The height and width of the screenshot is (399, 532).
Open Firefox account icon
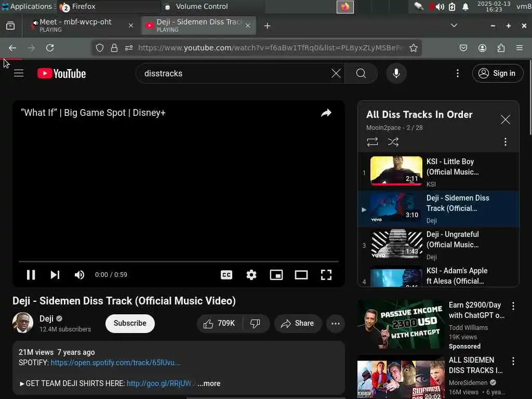pos(482,48)
